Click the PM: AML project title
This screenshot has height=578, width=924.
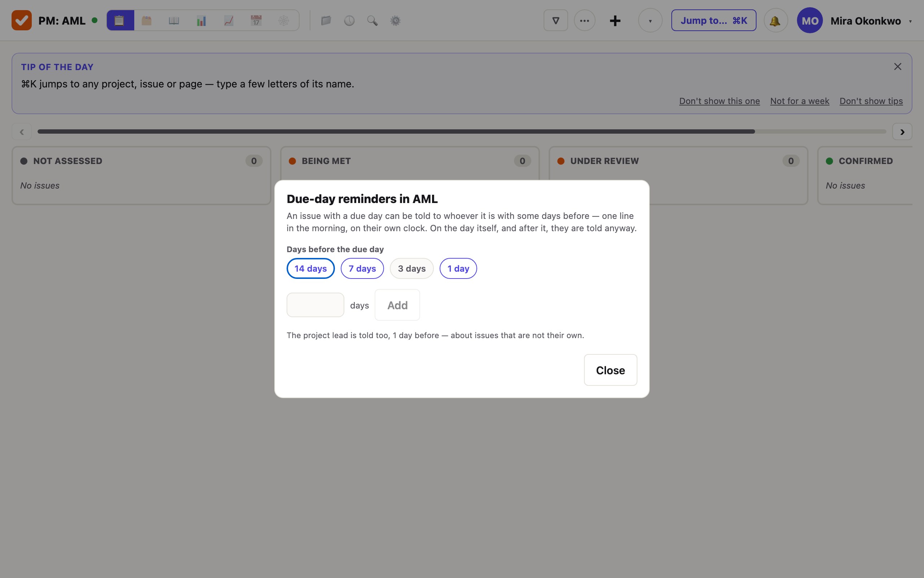(x=62, y=21)
